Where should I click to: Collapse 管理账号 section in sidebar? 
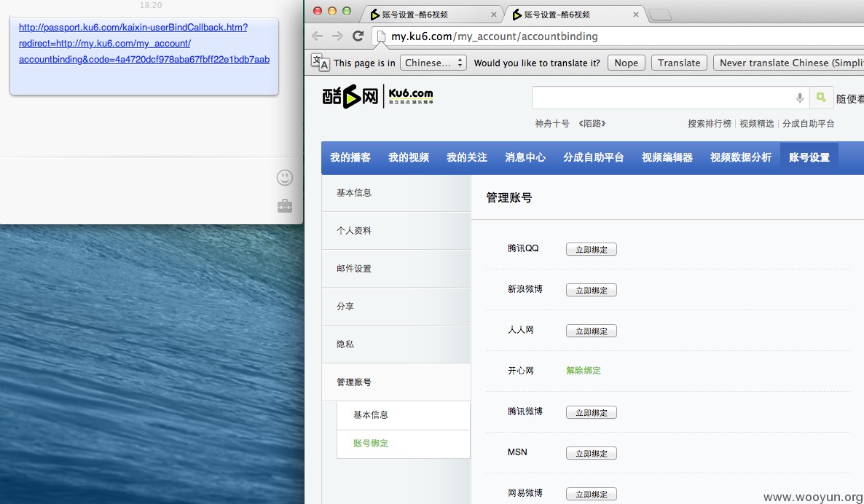point(396,382)
